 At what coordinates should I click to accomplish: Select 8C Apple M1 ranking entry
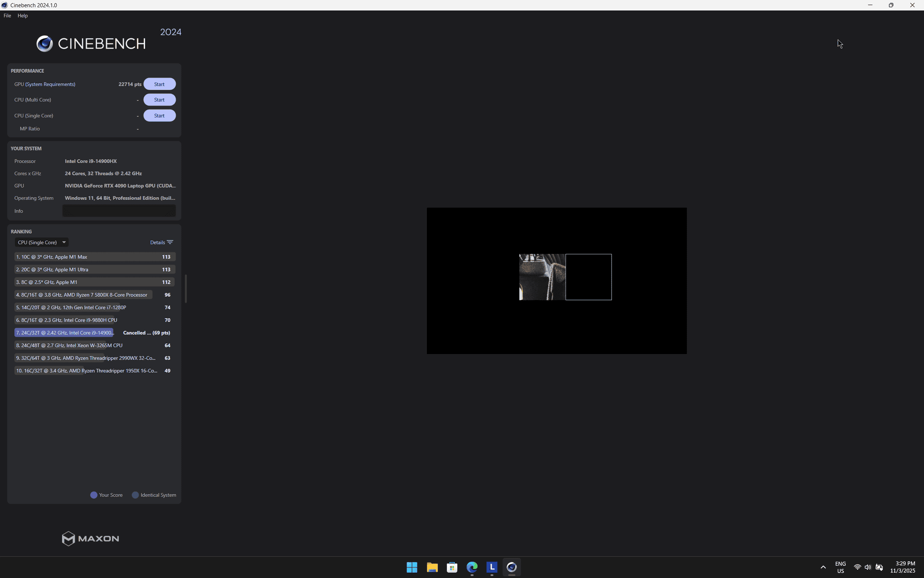95,282
